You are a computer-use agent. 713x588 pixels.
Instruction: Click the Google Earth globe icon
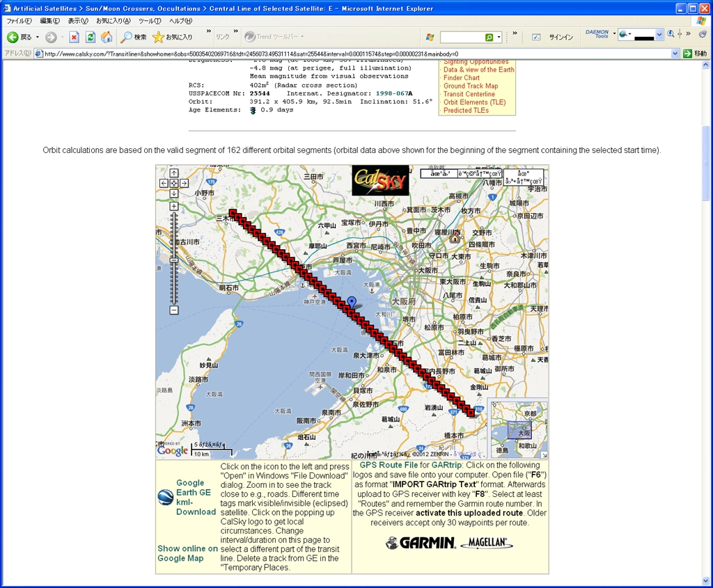coord(166,497)
